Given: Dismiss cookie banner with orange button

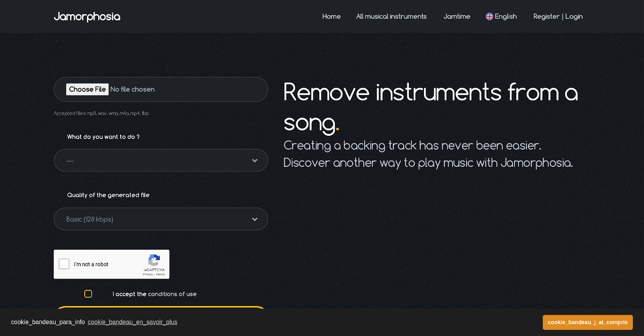Looking at the screenshot, I should [587, 322].
